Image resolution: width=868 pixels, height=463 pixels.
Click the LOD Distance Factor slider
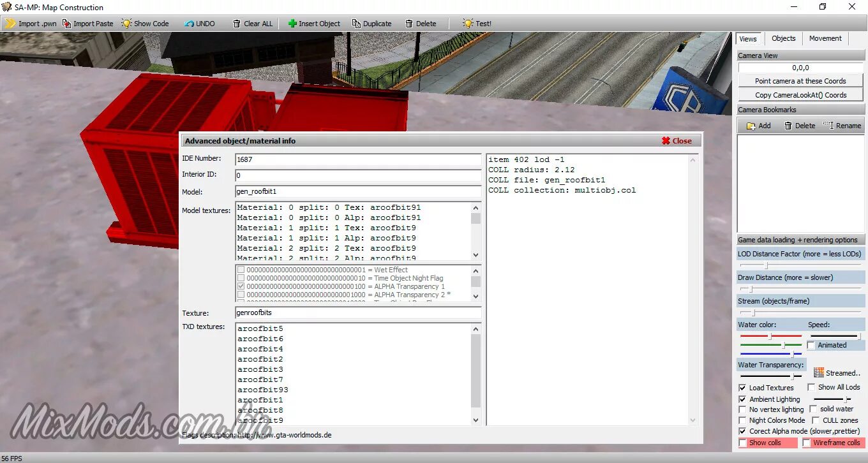tap(800, 265)
